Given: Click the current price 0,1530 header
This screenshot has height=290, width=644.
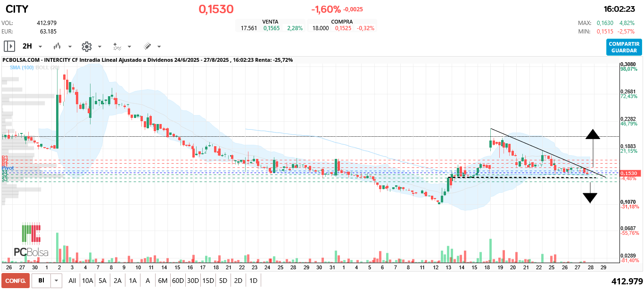Looking at the screenshot, I should pyautogui.click(x=216, y=9).
